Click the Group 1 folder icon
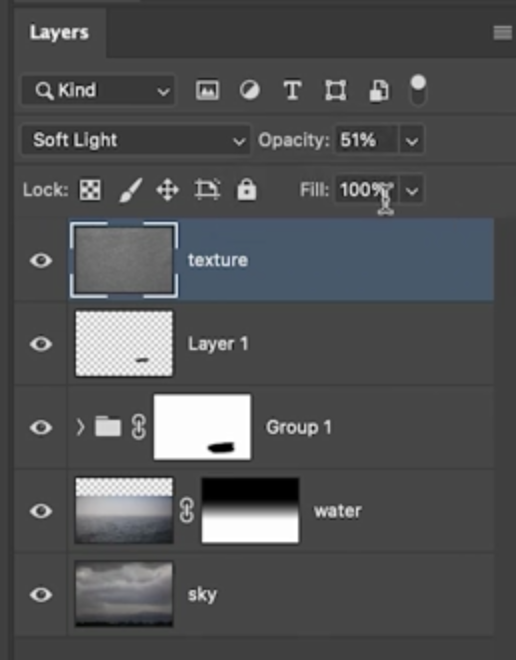The width and height of the screenshot is (516, 660). pos(108,426)
